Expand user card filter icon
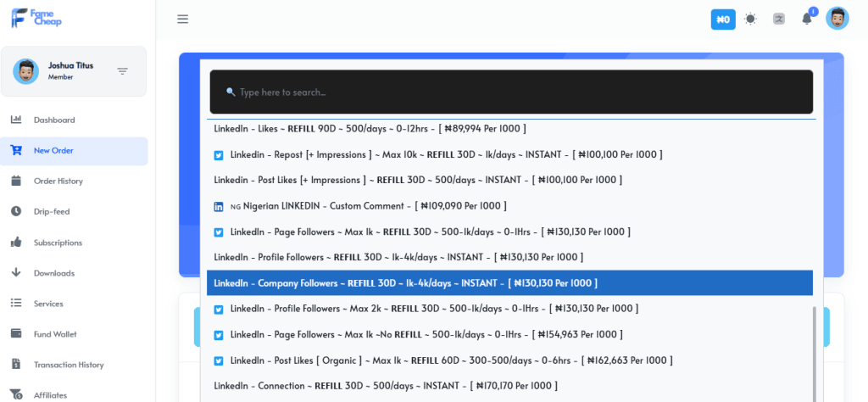868x402 pixels. tap(122, 71)
